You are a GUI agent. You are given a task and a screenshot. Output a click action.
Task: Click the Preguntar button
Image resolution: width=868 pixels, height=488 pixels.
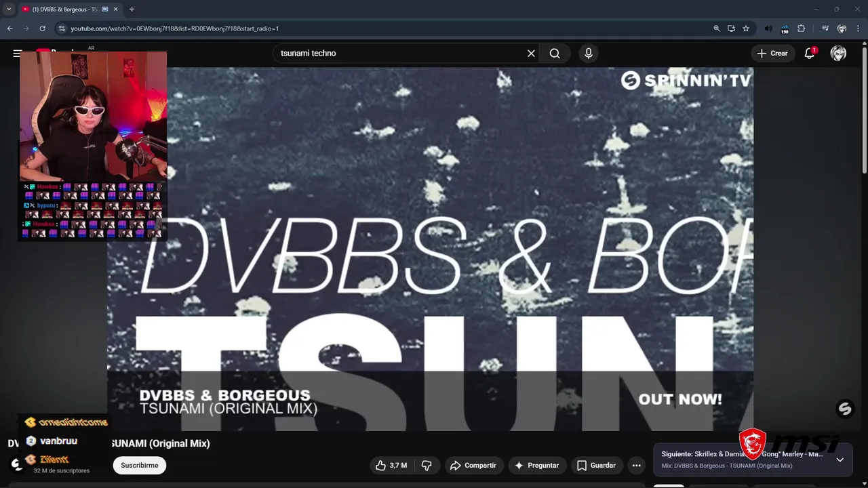point(537,466)
